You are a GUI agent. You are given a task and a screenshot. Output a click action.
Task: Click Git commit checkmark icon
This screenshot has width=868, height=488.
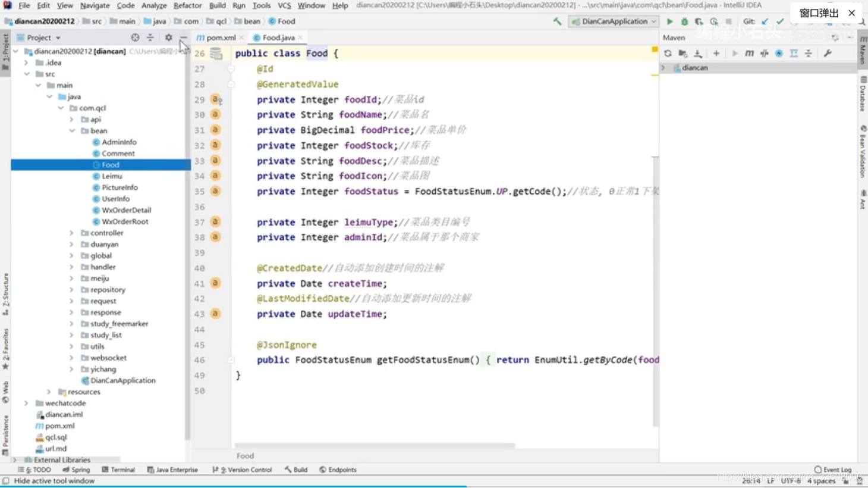[x=780, y=21]
